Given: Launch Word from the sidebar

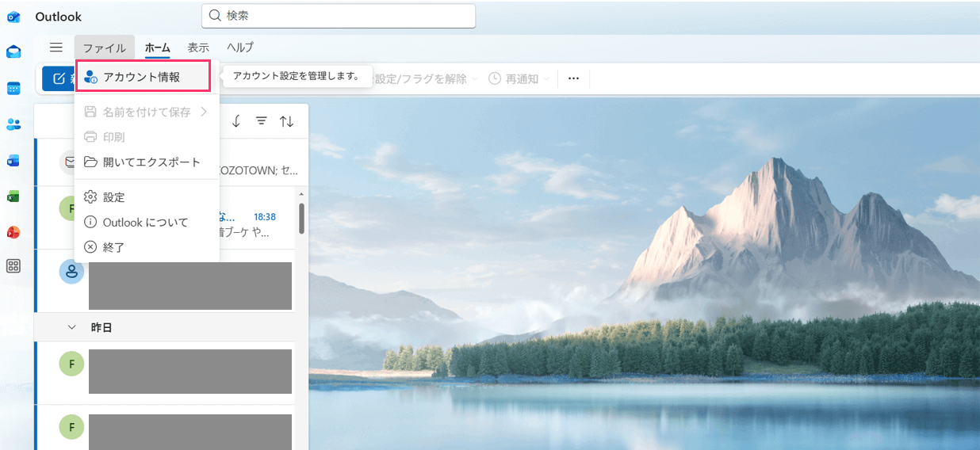Looking at the screenshot, I should [13, 161].
